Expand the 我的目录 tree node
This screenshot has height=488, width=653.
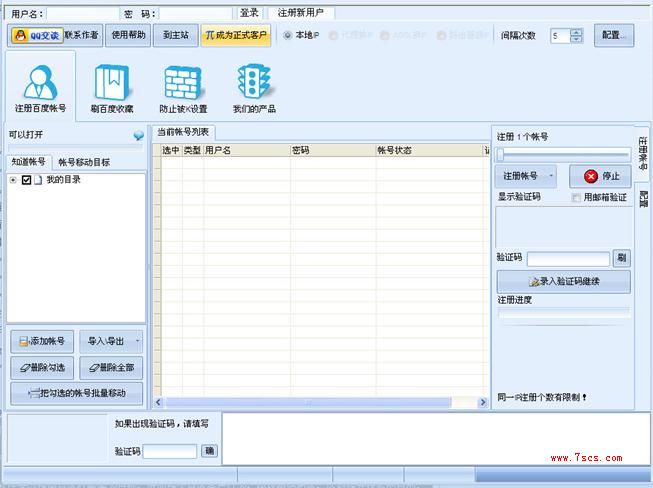[13, 180]
